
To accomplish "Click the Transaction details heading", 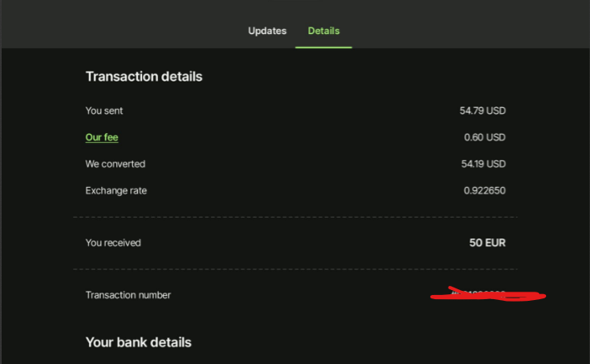I will coord(144,76).
